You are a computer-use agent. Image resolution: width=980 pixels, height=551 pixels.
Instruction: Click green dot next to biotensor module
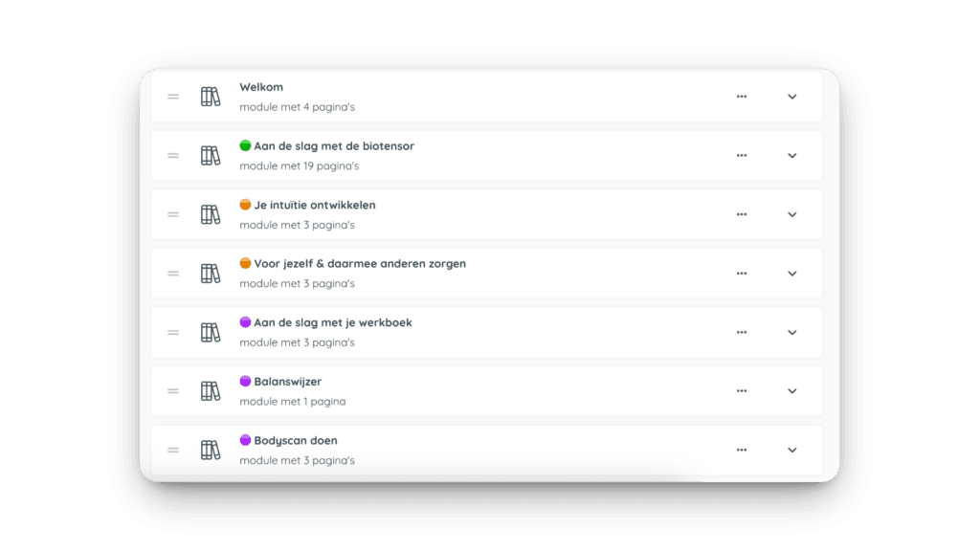(x=245, y=146)
